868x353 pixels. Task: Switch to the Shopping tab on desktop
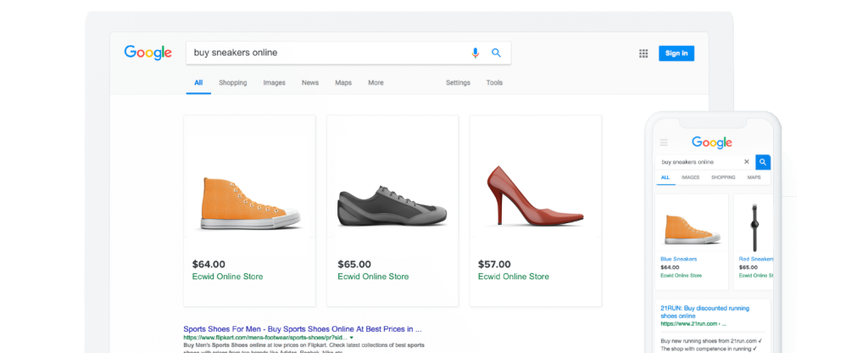pos(232,82)
